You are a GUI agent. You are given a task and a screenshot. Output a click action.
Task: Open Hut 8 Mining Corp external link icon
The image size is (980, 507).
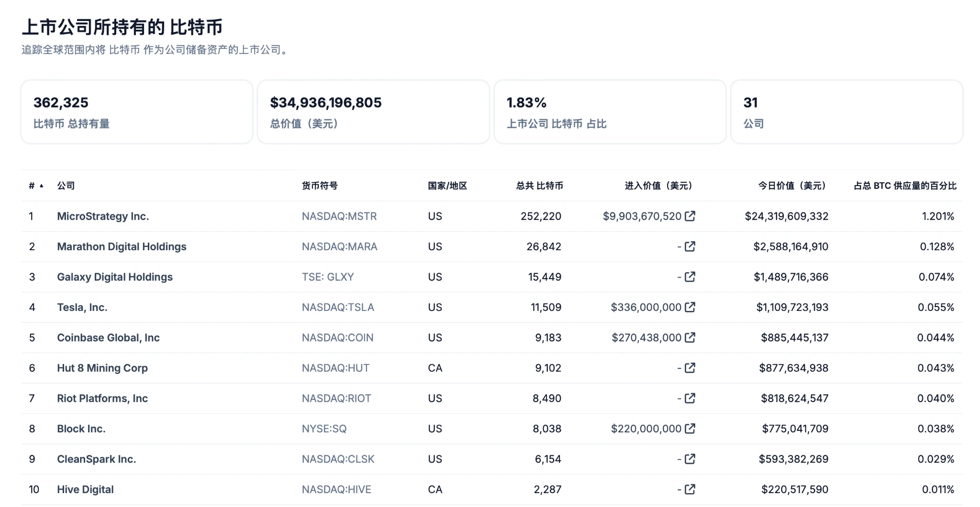click(690, 368)
